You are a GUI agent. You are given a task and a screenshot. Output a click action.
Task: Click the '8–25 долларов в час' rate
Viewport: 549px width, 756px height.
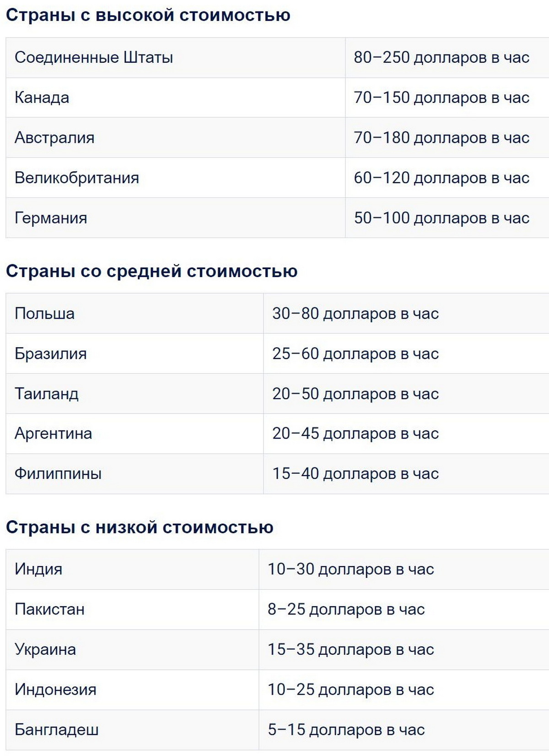(346, 609)
